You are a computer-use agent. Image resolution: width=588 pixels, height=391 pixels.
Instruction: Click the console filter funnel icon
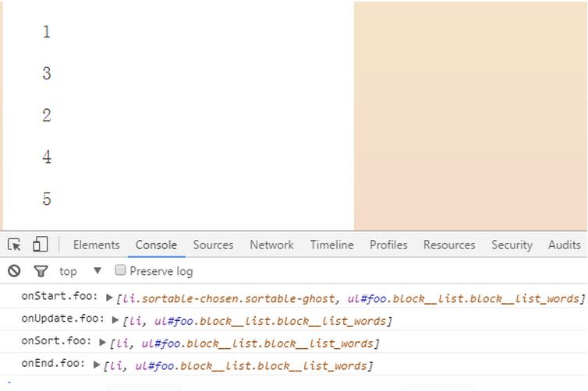pyautogui.click(x=41, y=271)
